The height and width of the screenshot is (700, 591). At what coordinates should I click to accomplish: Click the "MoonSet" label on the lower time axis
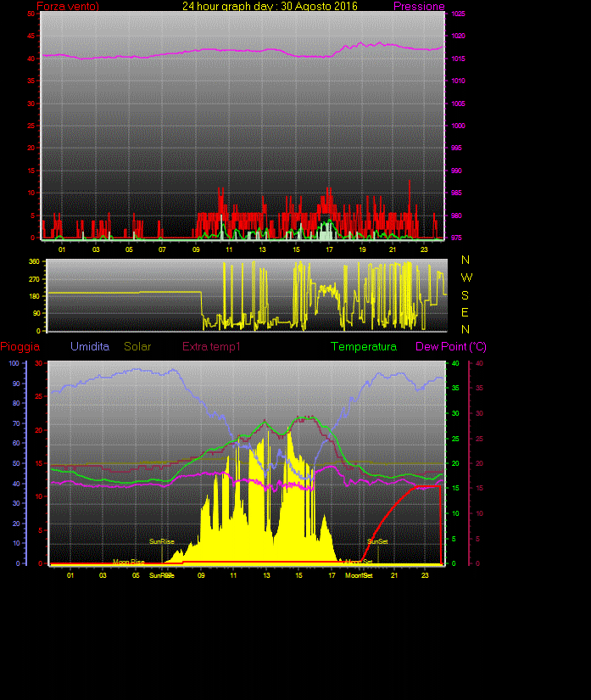(359, 575)
